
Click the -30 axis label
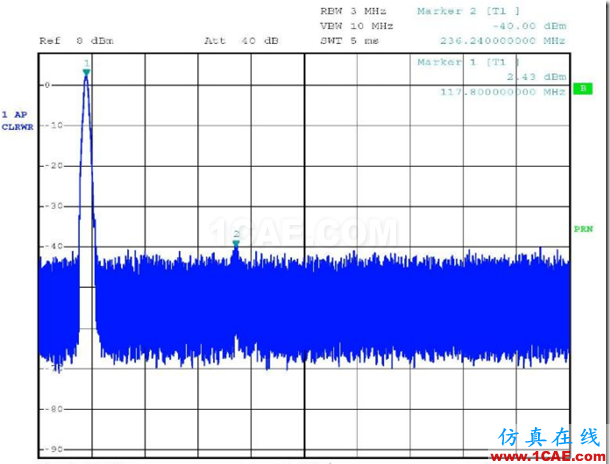(x=53, y=206)
